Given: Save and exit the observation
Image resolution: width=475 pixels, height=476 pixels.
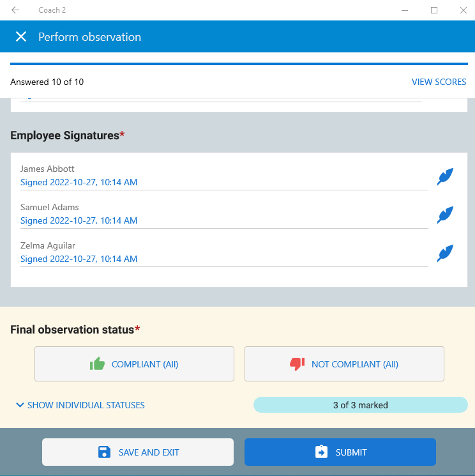Looking at the screenshot, I should click(138, 452).
